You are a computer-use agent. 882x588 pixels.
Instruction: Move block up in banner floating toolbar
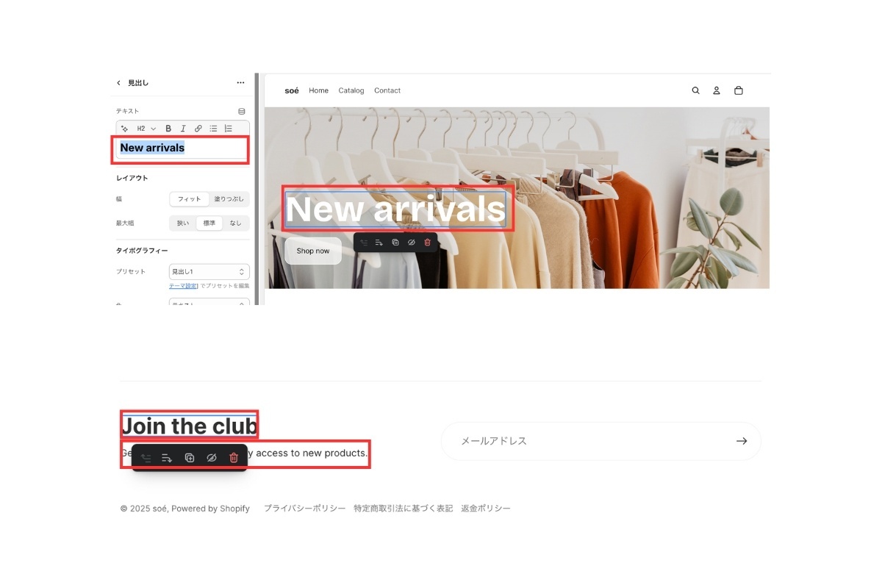[364, 243]
